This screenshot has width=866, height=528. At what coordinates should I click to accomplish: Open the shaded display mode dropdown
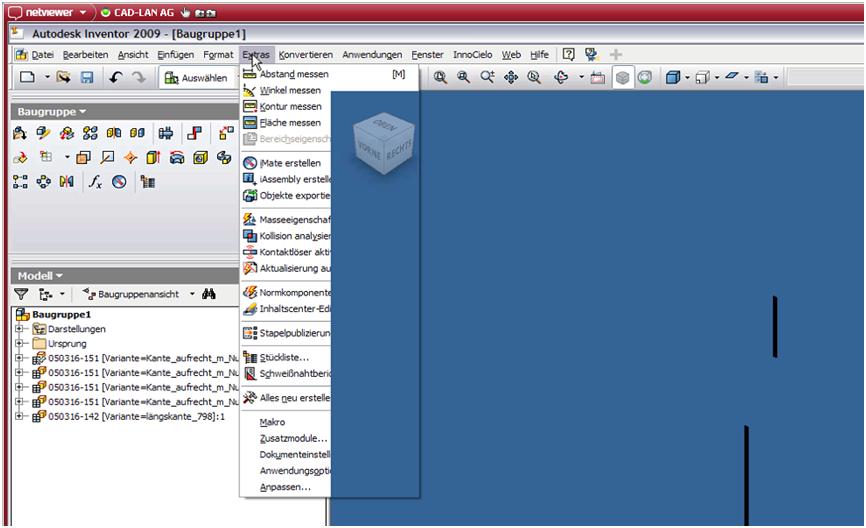click(688, 77)
